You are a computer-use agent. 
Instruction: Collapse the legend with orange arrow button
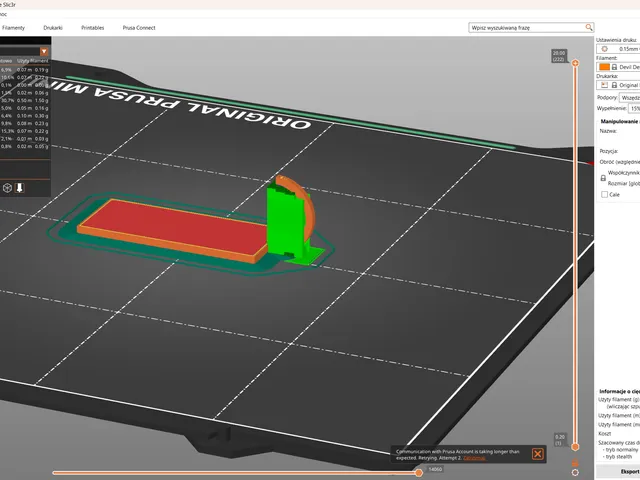pos(44,51)
